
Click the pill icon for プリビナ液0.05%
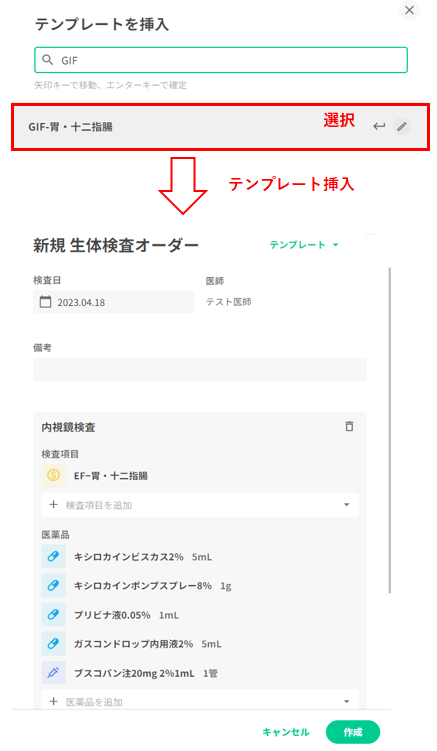53,614
